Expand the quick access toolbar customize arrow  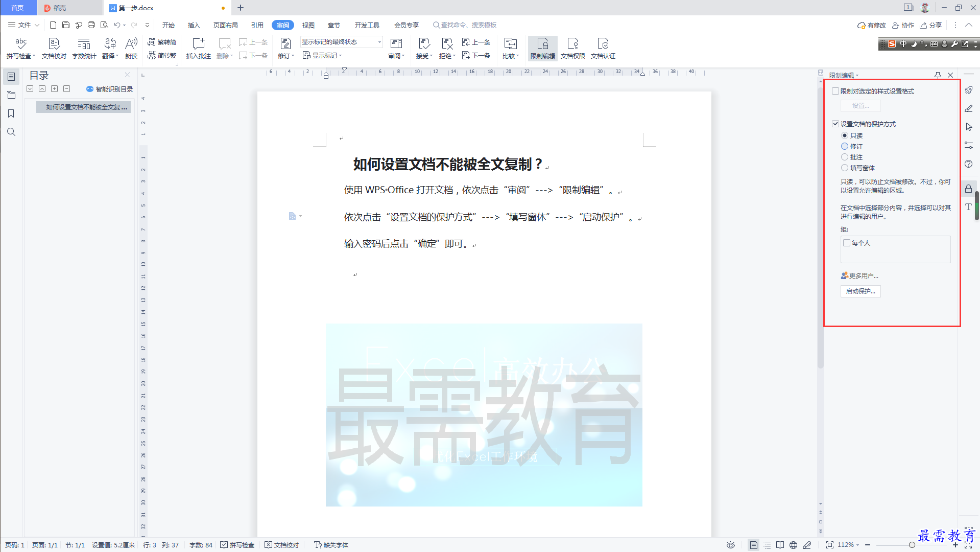[x=147, y=25]
